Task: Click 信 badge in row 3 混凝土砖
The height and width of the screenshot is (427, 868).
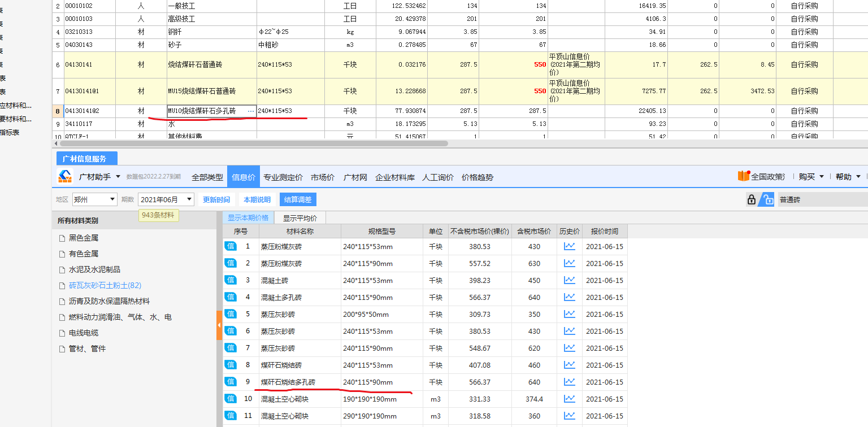Action: [230, 280]
